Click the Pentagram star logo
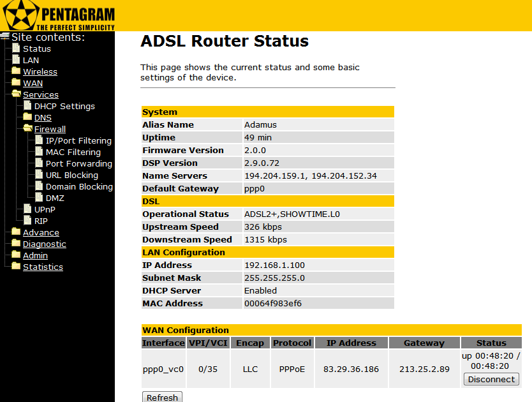 18,15
